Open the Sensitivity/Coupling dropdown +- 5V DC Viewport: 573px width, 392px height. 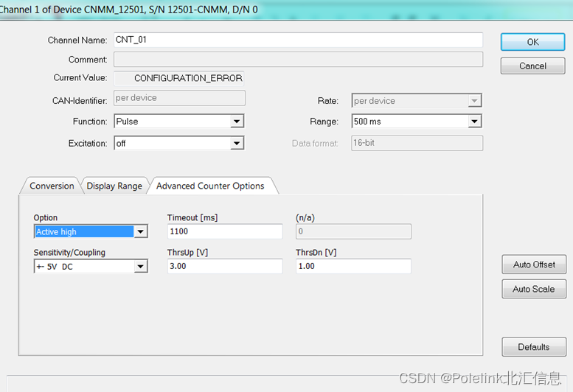(x=91, y=267)
